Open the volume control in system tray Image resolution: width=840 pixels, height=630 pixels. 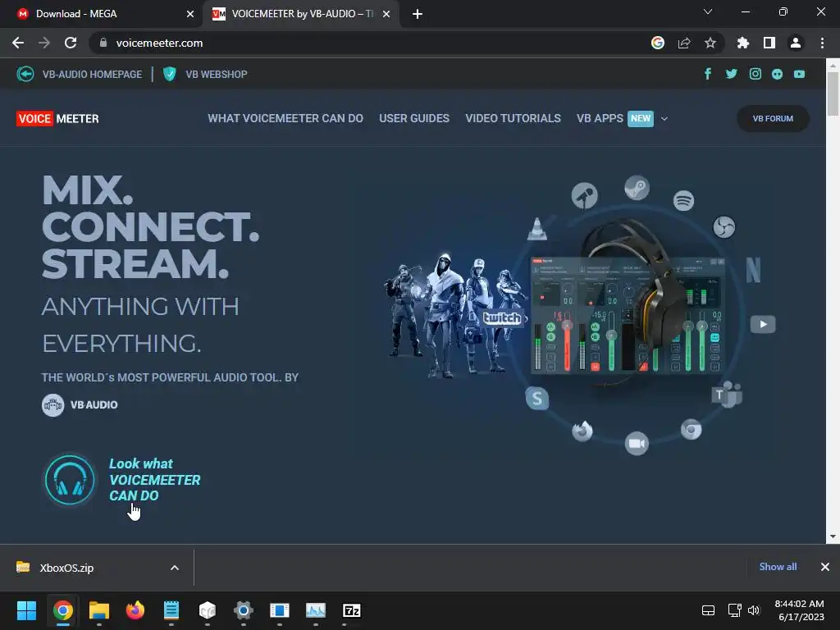pyautogui.click(x=754, y=610)
